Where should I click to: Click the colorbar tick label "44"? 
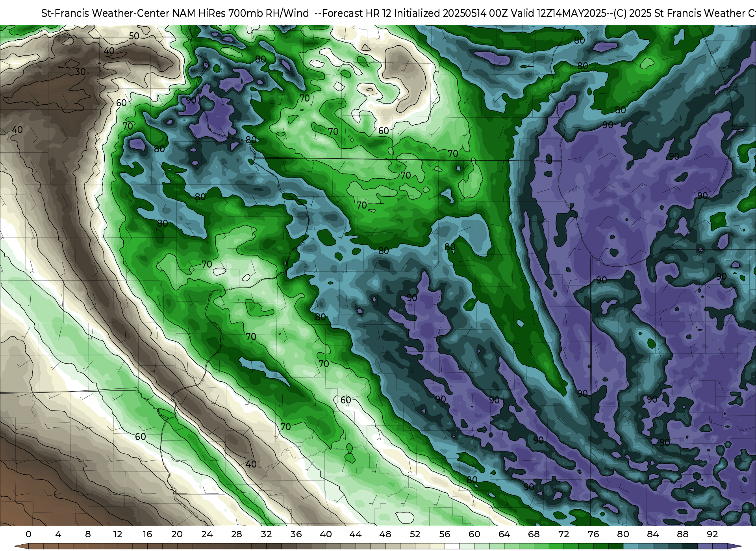click(x=356, y=534)
